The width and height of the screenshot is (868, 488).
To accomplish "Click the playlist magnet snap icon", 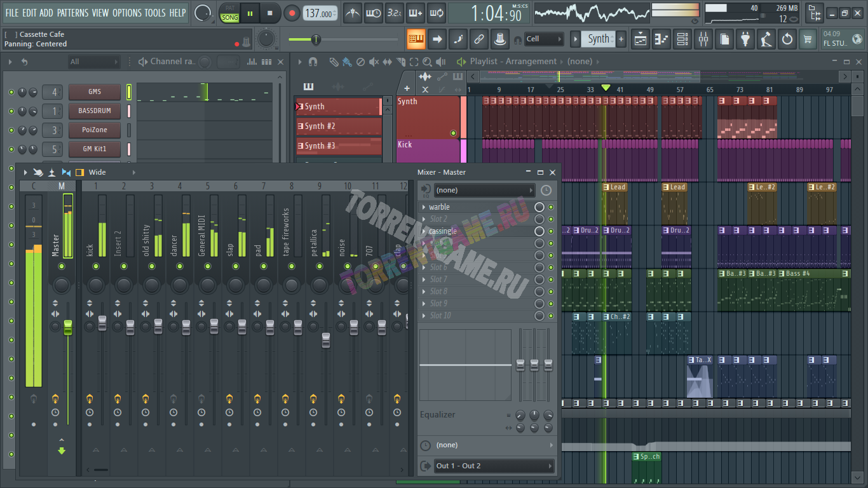I will [313, 62].
